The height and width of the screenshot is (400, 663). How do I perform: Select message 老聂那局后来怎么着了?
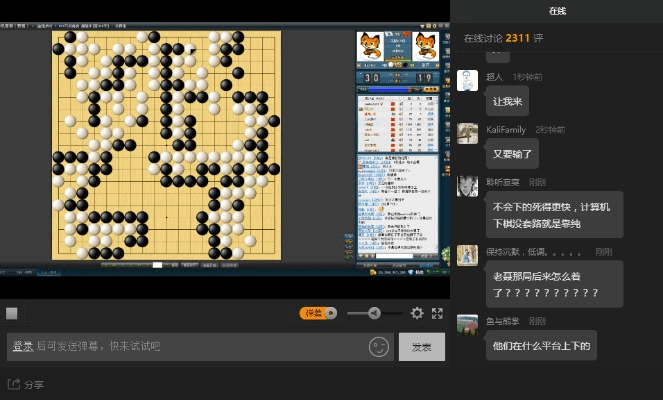click(554, 284)
